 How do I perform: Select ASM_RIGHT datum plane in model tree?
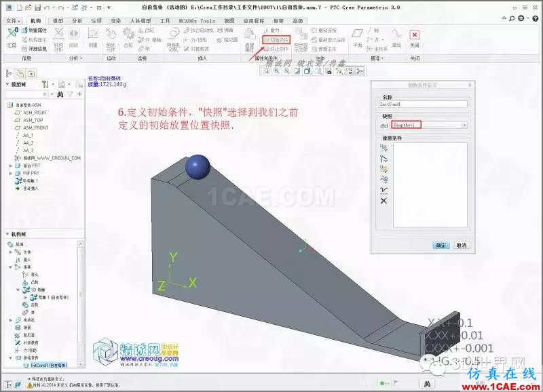pyautogui.click(x=35, y=113)
